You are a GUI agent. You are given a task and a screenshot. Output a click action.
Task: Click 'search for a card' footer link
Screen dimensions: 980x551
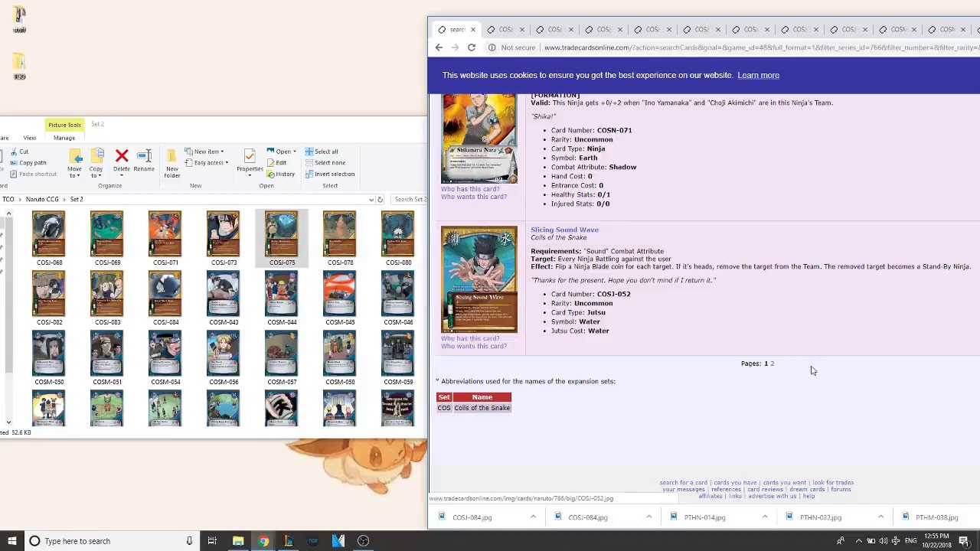[x=684, y=483]
